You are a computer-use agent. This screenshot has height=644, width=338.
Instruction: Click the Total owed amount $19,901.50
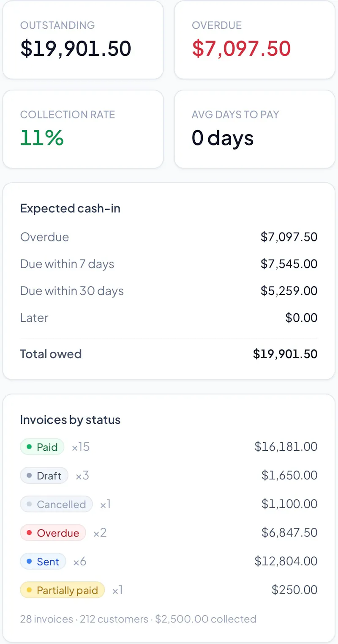[285, 354]
